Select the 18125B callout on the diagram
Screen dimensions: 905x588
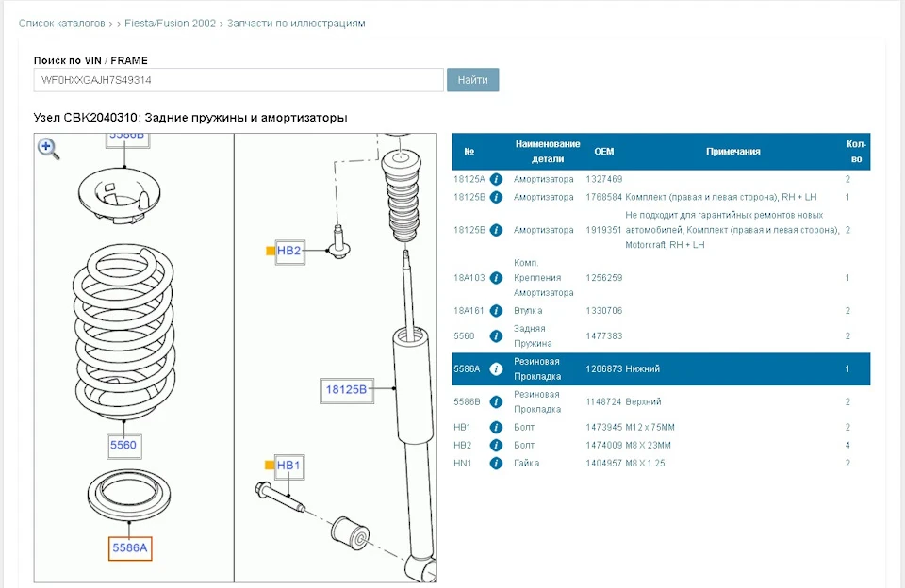point(346,389)
